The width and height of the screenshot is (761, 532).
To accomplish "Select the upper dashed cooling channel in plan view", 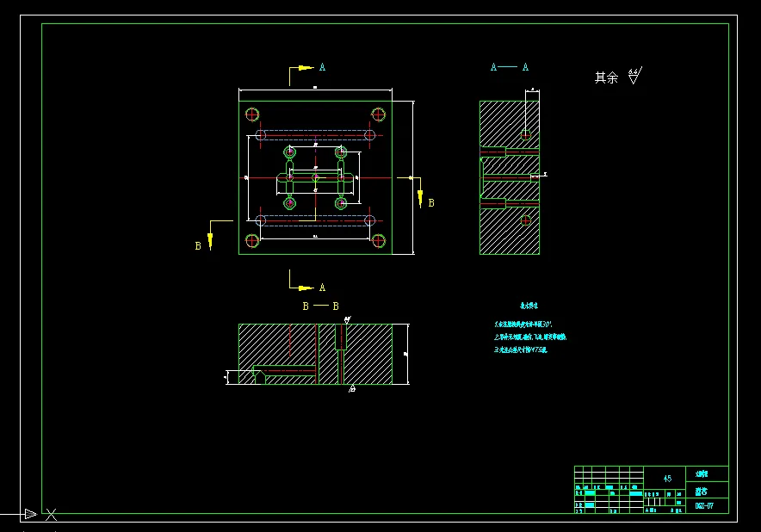I will [315, 135].
